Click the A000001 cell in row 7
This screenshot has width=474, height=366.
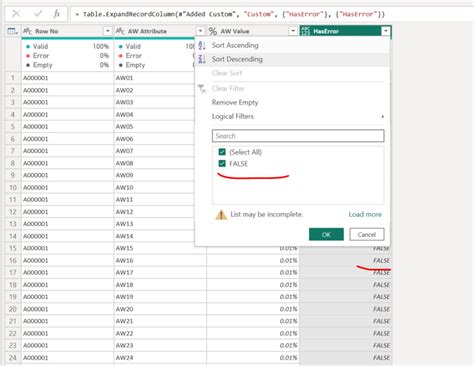[x=68, y=151]
